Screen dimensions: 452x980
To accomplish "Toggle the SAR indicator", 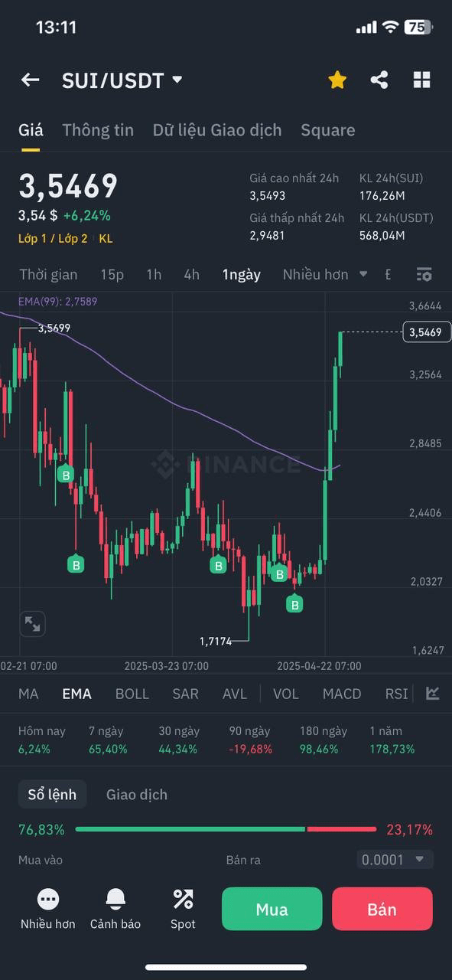I will click(x=185, y=694).
